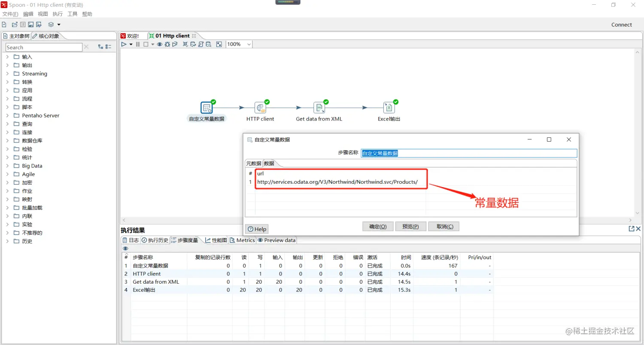Select the HTTP client step icon
This screenshot has height=345, width=644.
pyautogui.click(x=260, y=108)
